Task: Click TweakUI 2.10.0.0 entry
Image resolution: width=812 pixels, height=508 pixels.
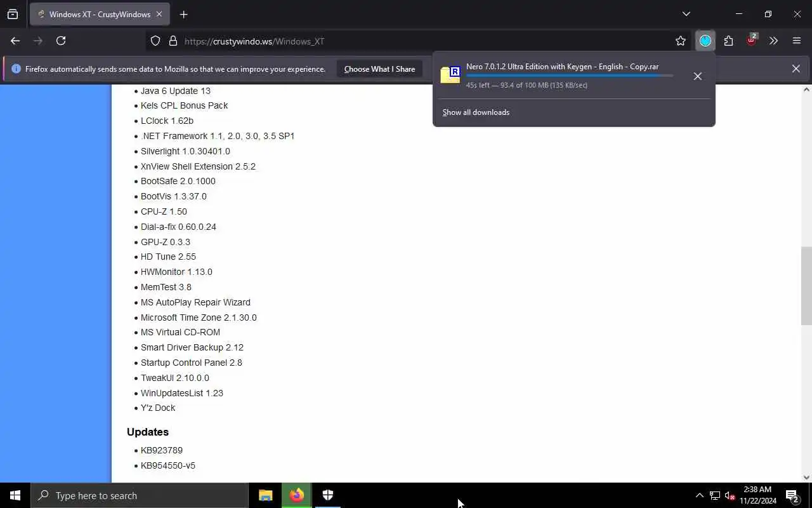Action: coord(174,378)
